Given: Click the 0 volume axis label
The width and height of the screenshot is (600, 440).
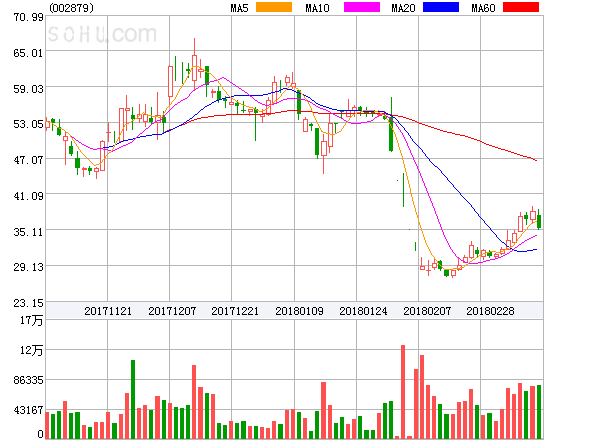Looking at the screenshot, I should click(40, 434).
